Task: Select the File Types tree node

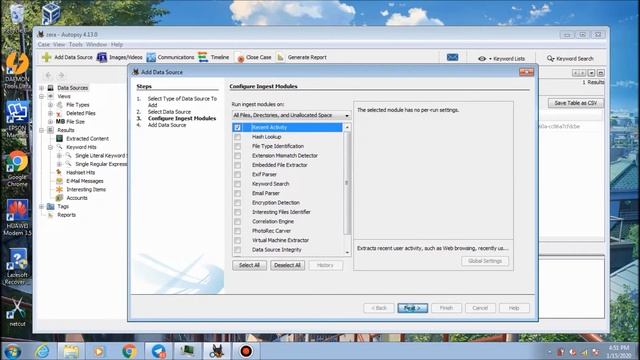Action: pos(78,105)
